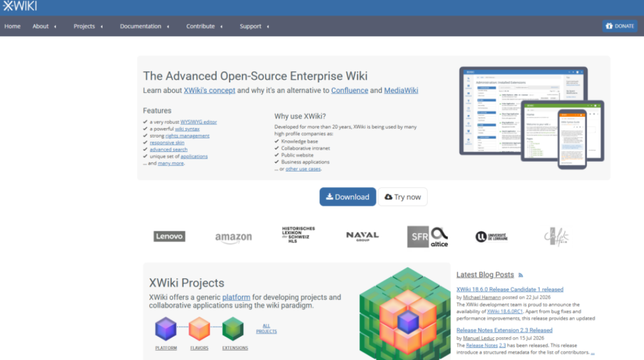Click the blue Download button

[x=348, y=197]
